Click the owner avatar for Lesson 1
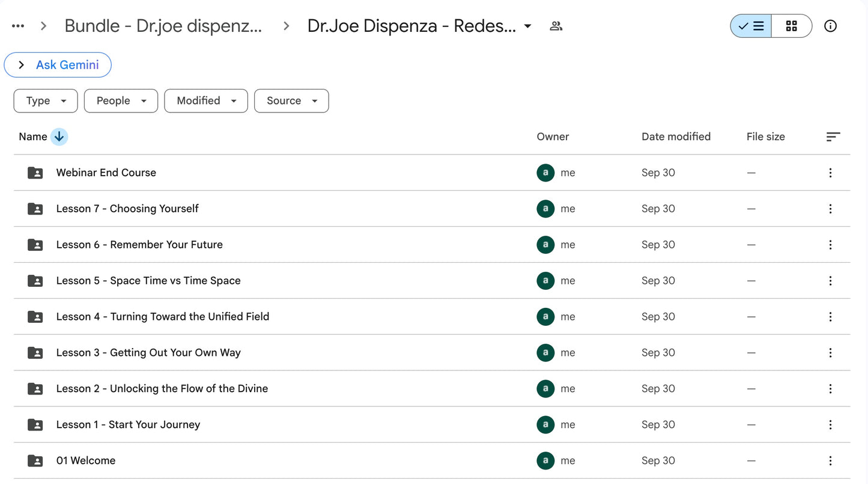Viewport: 868px width, 484px height. click(x=545, y=424)
